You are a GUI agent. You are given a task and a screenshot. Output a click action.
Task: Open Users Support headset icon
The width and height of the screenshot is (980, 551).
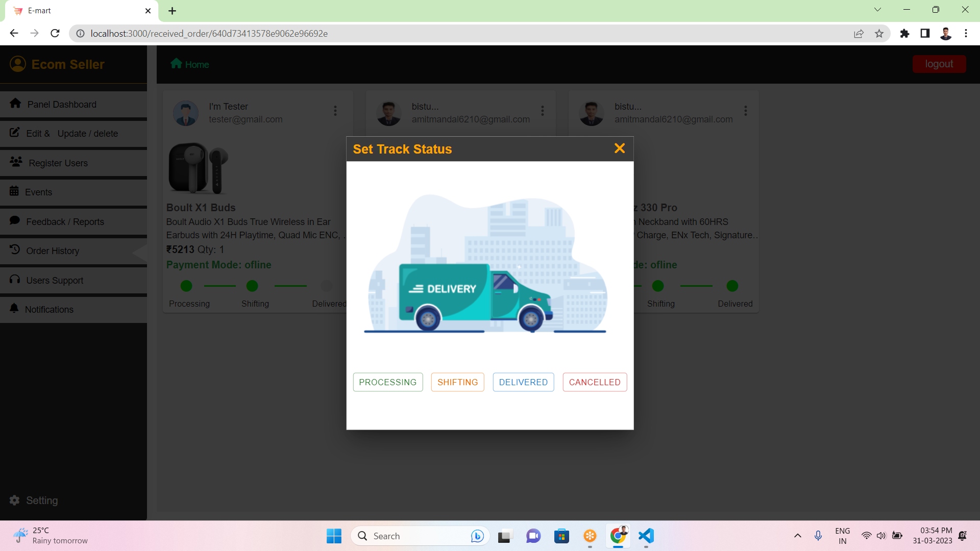tap(14, 280)
